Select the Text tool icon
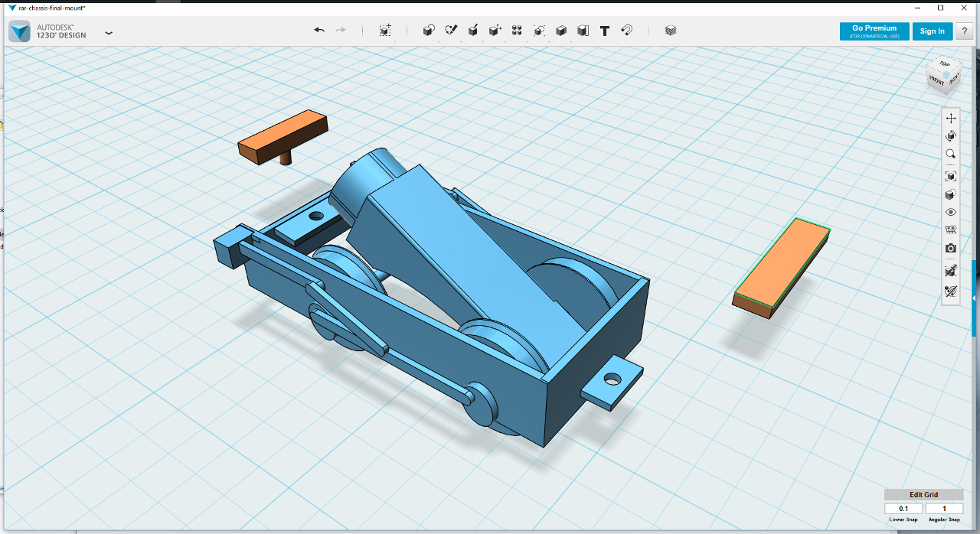The image size is (980, 534). (x=605, y=31)
